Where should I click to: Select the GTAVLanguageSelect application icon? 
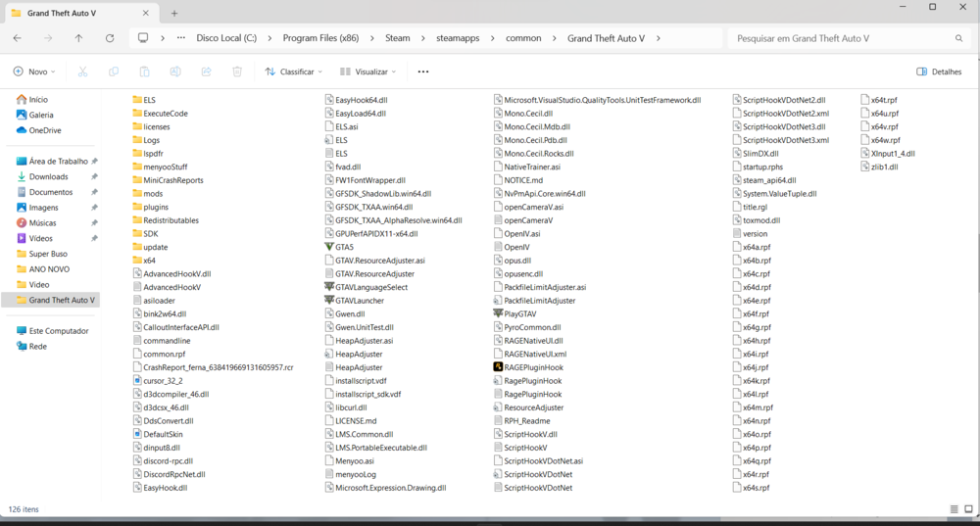[x=329, y=287]
